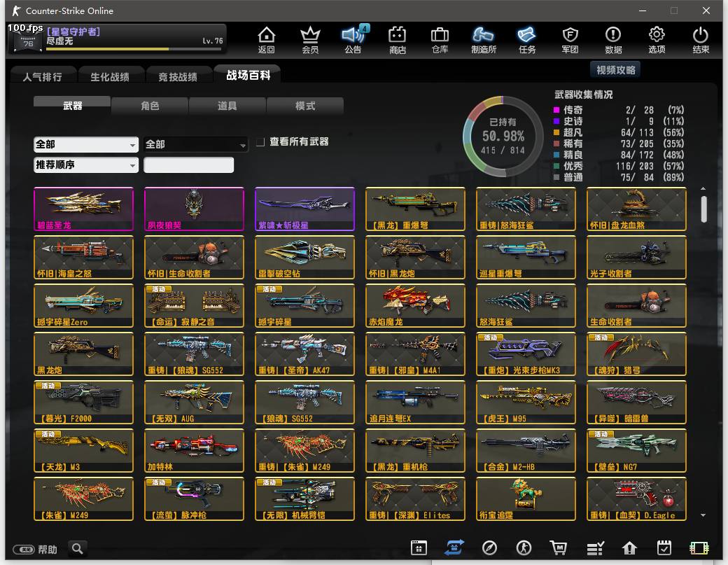Select the 【合金】M2-HB weapon card
The image size is (728, 565).
(526, 450)
